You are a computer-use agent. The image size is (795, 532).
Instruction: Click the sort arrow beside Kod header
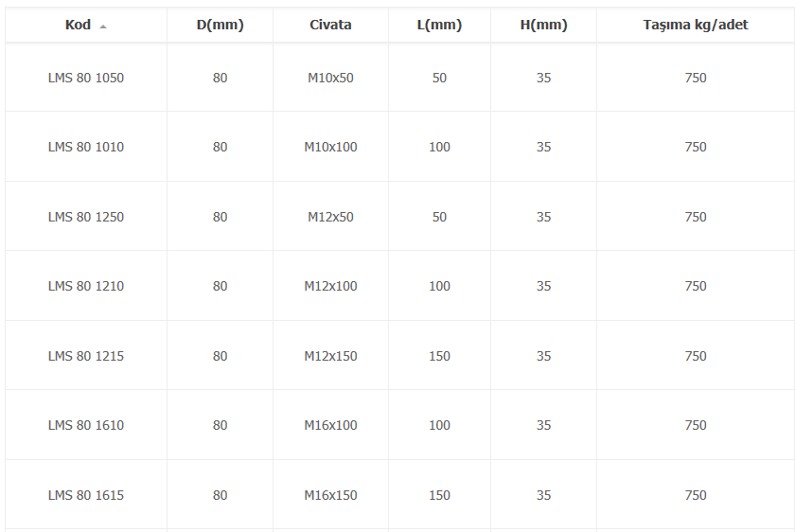tap(103, 27)
